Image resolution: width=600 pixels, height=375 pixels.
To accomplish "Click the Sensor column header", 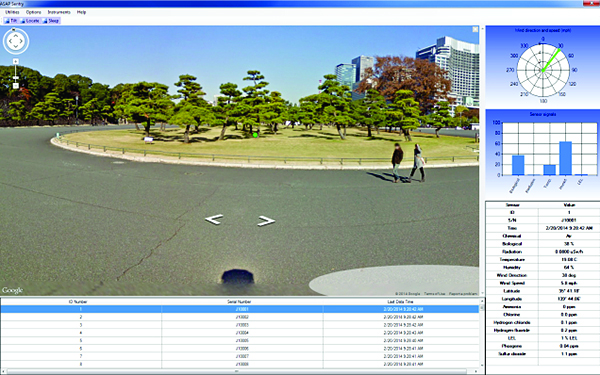I will (512, 205).
